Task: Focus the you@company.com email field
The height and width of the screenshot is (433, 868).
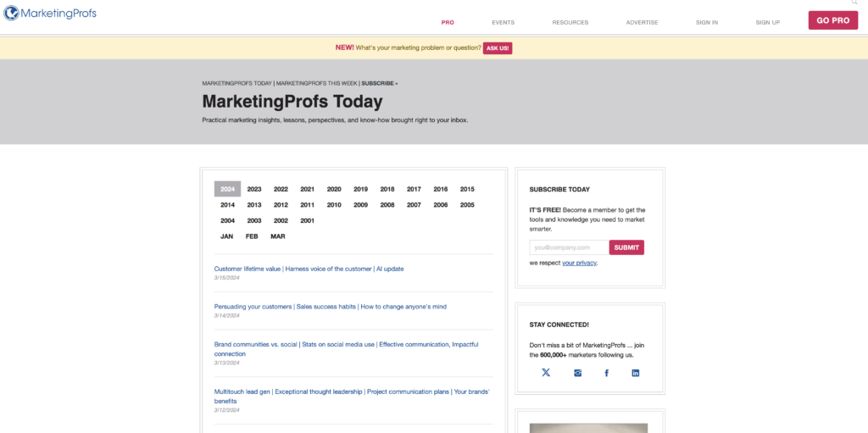Action: [569, 247]
